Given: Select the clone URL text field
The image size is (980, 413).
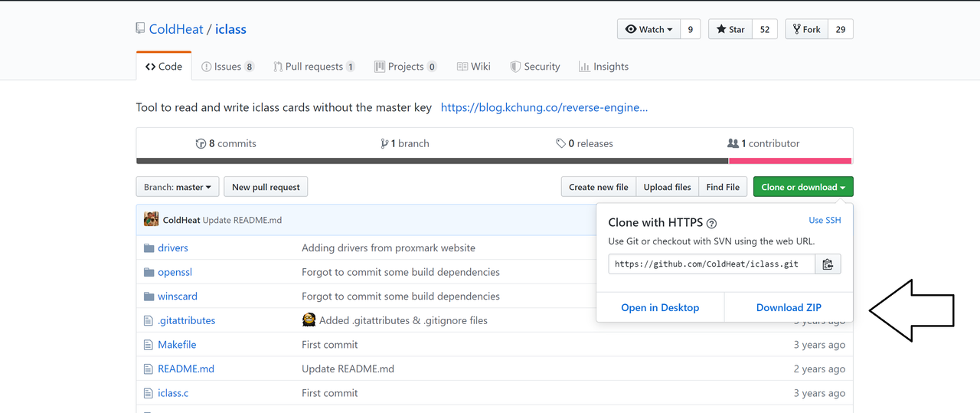Looking at the screenshot, I should coord(711,264).
